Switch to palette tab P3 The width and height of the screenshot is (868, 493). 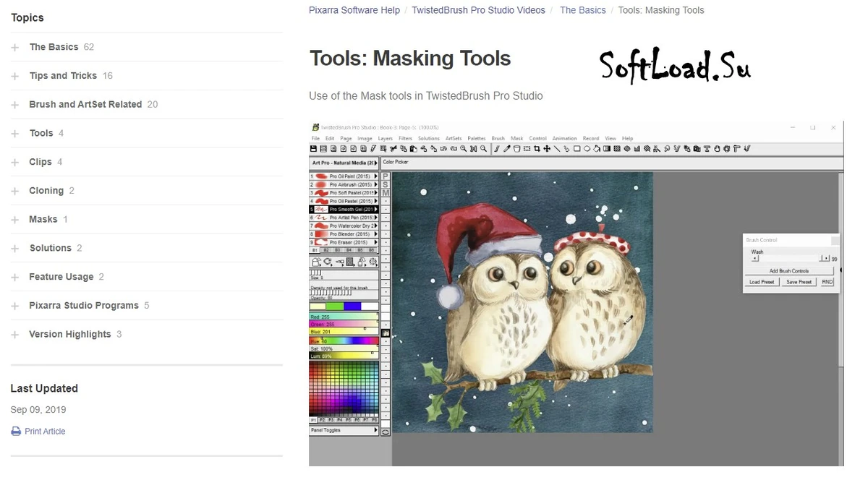331,419
